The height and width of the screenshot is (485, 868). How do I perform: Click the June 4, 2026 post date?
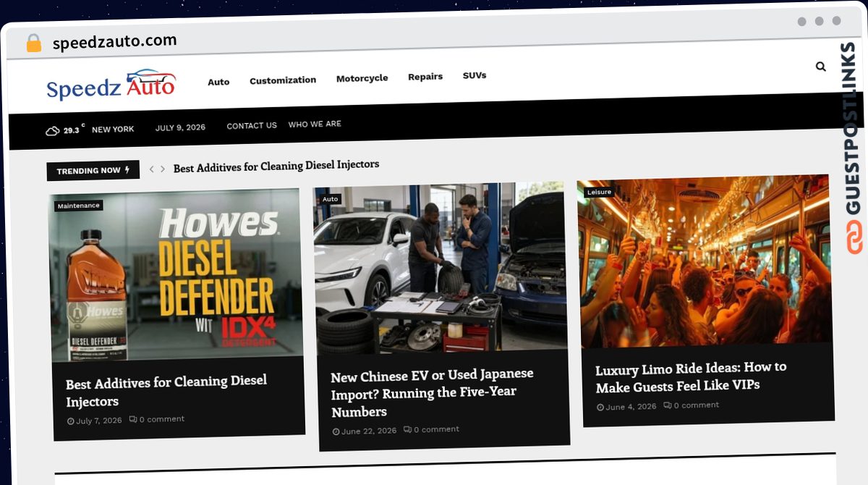click(631, 407)
